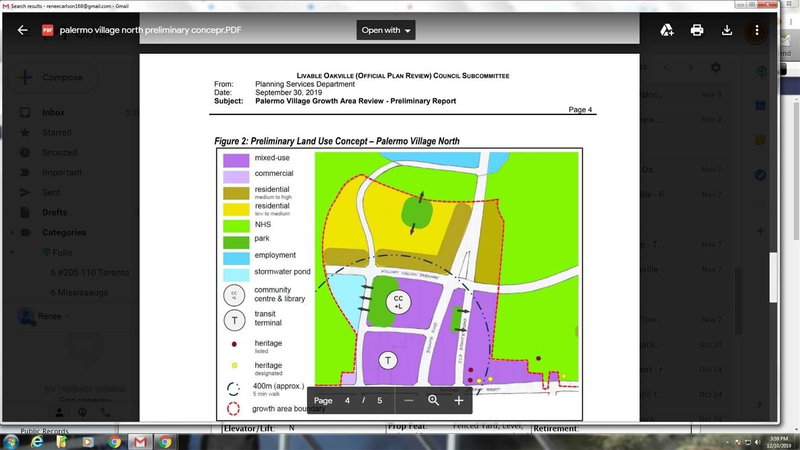Open the Starred folder

(56, 132)
